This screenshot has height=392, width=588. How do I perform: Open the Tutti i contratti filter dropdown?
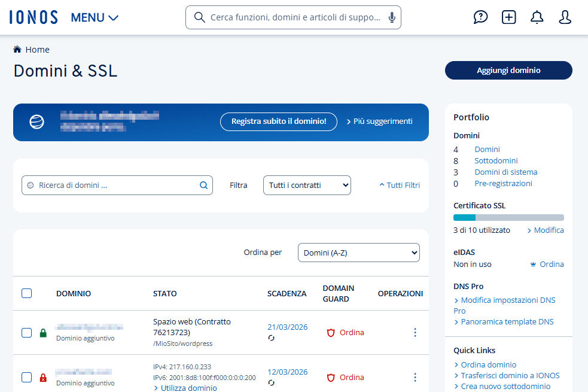tap(307, 185)
